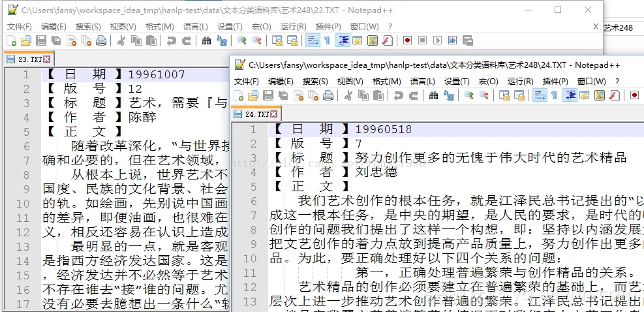Click Zoom In icon in 24.TXT window
Image resolution: width=644 pixels, height=312 pixels.
[468, 96]
